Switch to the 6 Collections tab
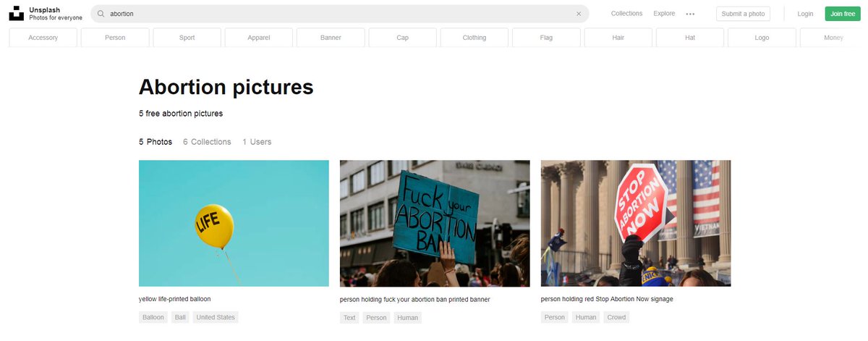The image size is (868, 341). 207,142
